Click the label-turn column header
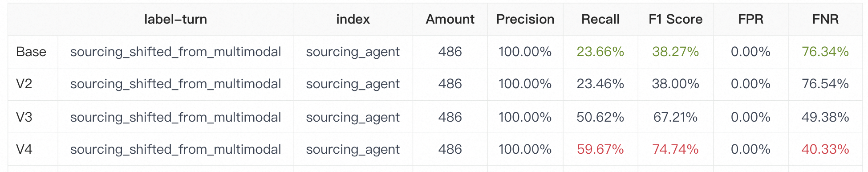 coord(175,19)
